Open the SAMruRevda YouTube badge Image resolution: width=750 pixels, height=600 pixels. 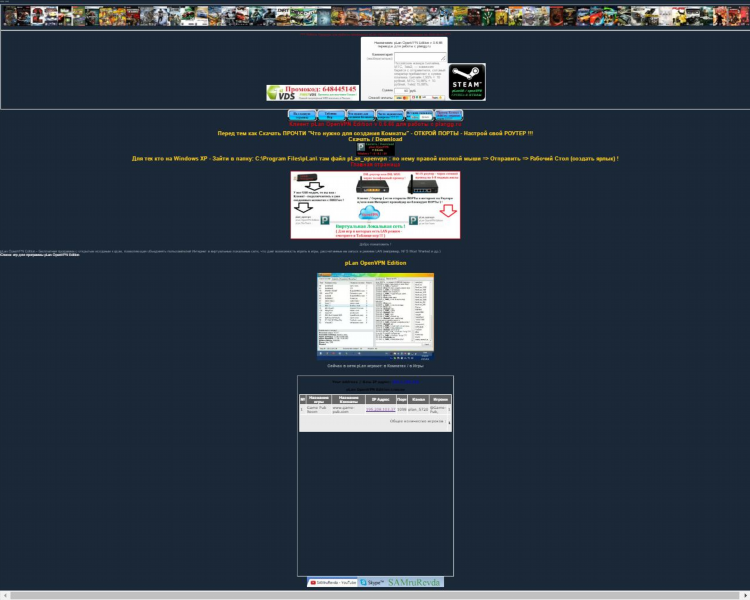[x=332, y=582]
